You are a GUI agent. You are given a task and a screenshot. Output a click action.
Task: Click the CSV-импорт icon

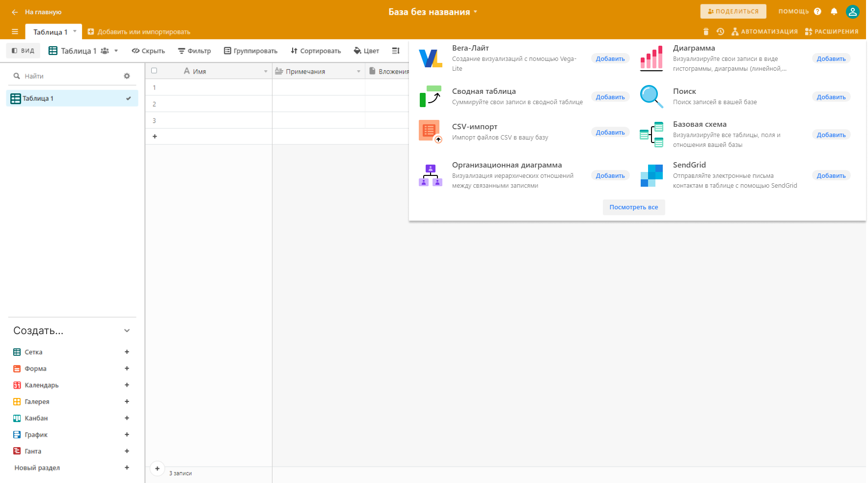pos(431,132)
